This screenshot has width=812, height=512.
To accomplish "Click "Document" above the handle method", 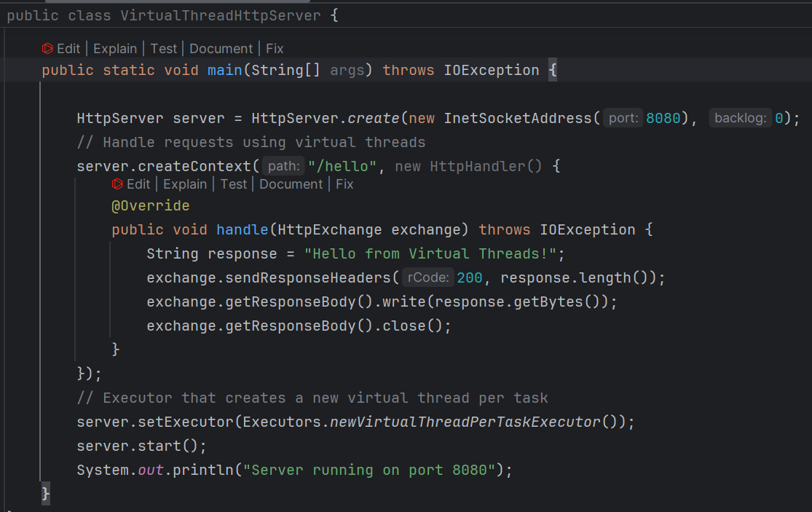I will [291, 184].
